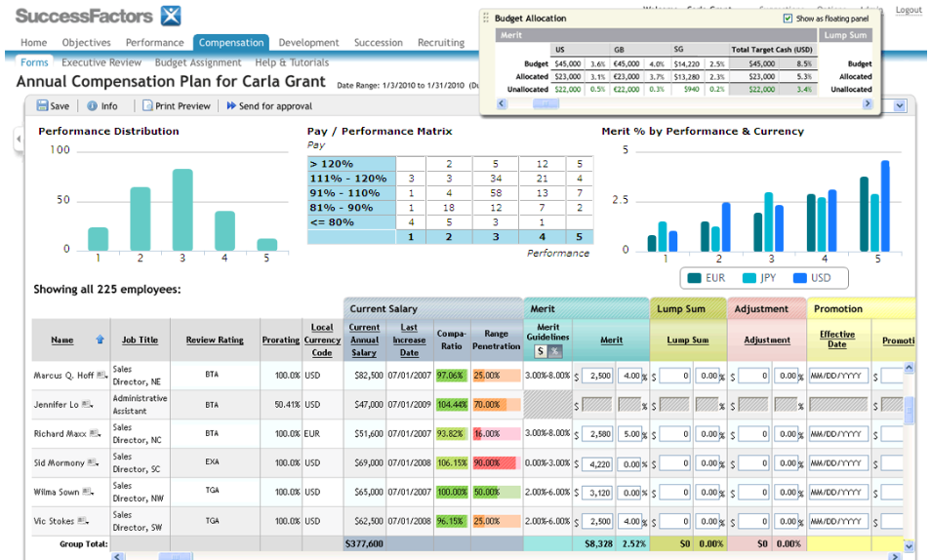Click Marcus Q. Hoff's merit amount field

tap(598, 376)
